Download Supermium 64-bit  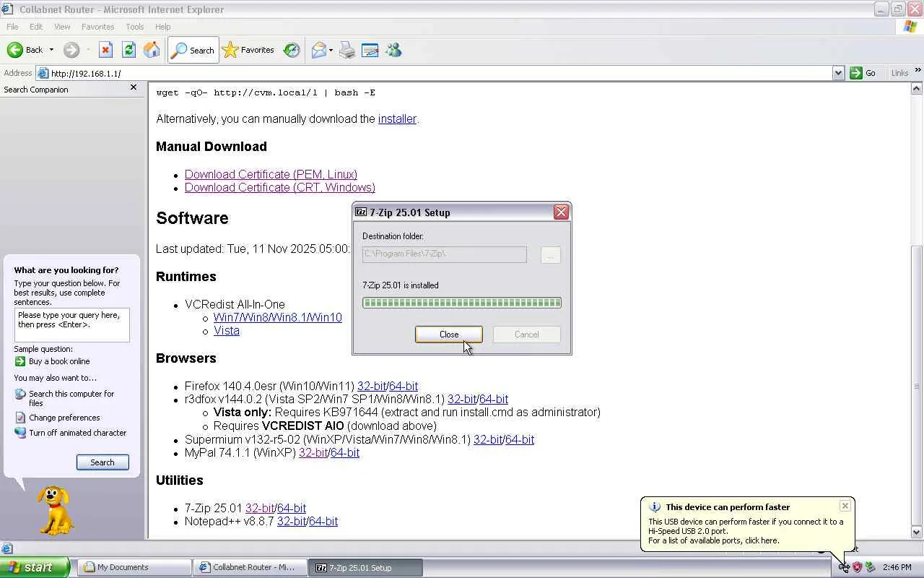tap(520, 439)
